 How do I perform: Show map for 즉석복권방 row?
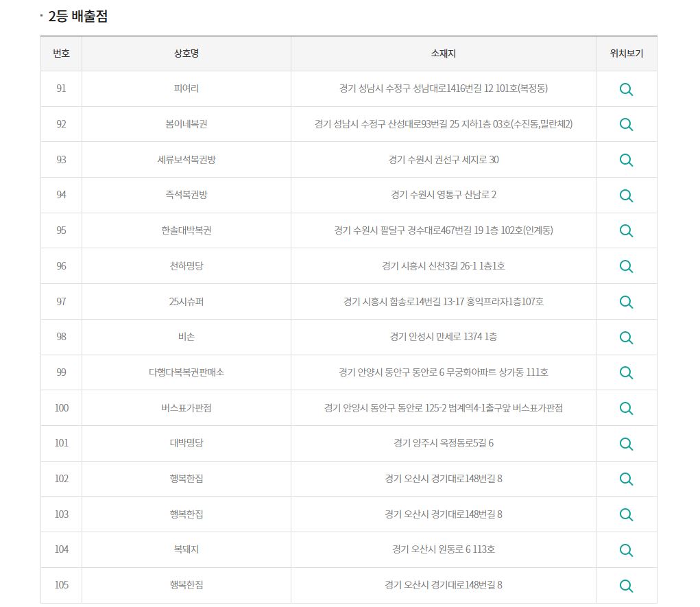[x=626, y=195]
